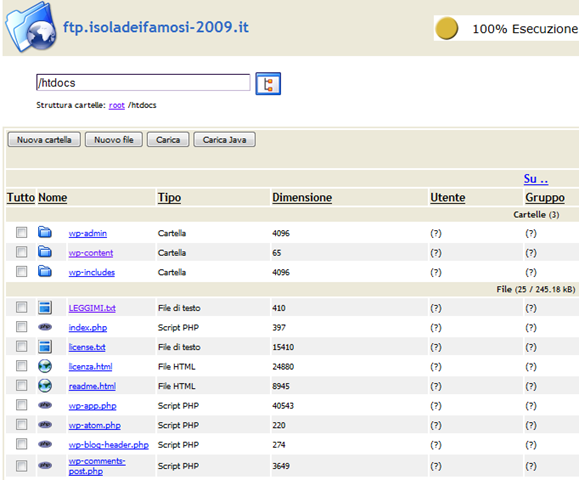The image size is (579, 480).
Task: Open the readme.html file link
Action: 92,386
